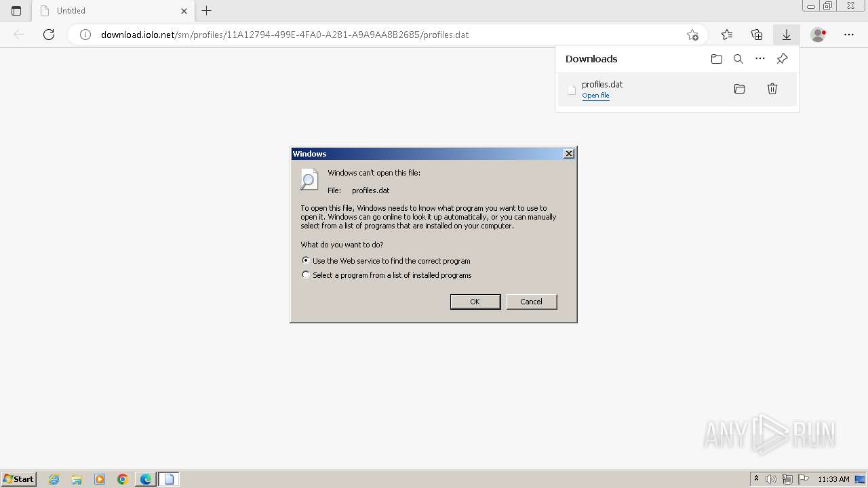Open the Start menu
This screenshot has width=868, height=488.
click(18, 479)
